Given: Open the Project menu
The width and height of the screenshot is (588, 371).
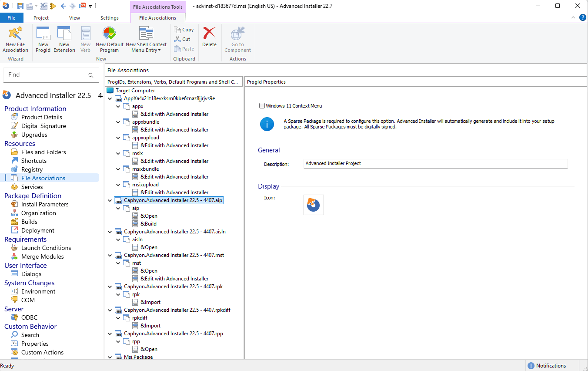Looking at the screenshot, I should 41,18.
